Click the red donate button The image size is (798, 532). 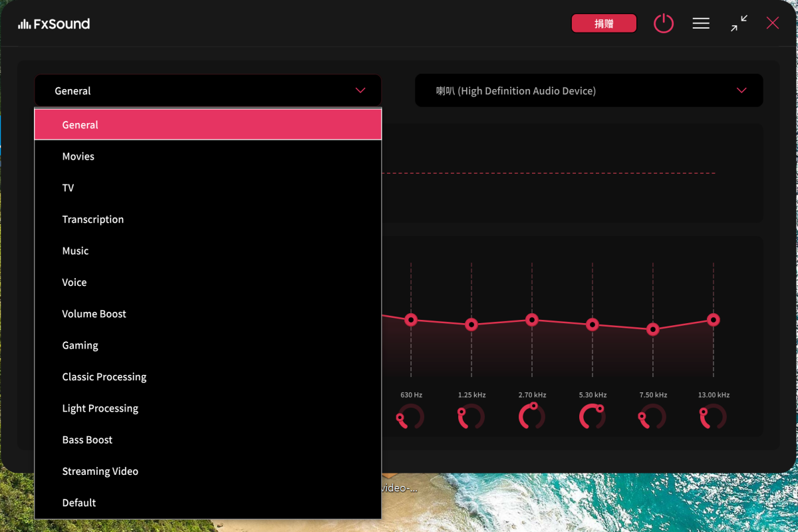pyautogui.click(x=604, y=24)
